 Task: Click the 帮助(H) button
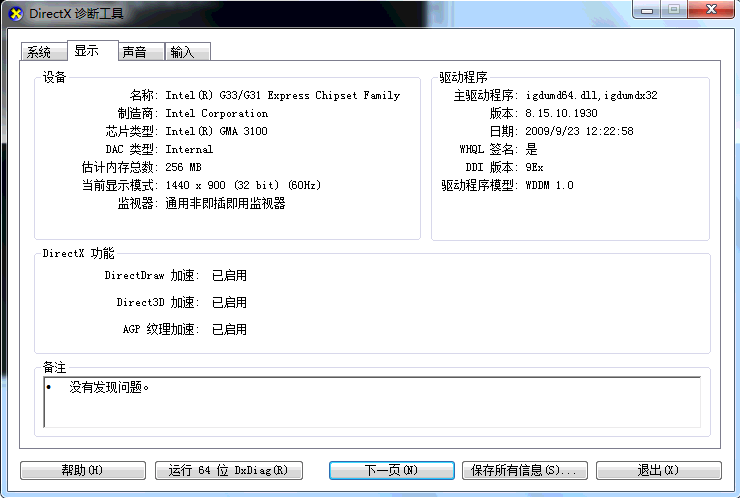(83, 470)
